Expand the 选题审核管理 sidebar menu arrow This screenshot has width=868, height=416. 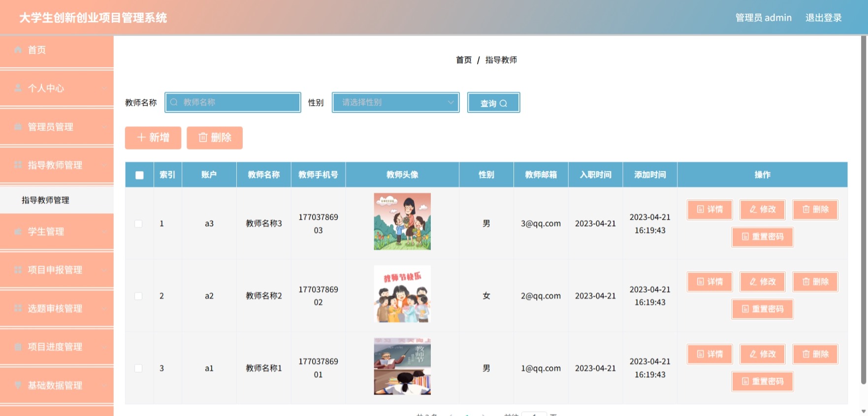coord(104,309)
